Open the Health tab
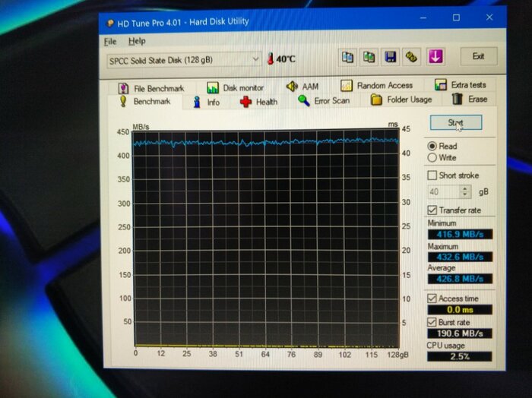The width and height of the screenshot is (532, 398). [258, 102]
